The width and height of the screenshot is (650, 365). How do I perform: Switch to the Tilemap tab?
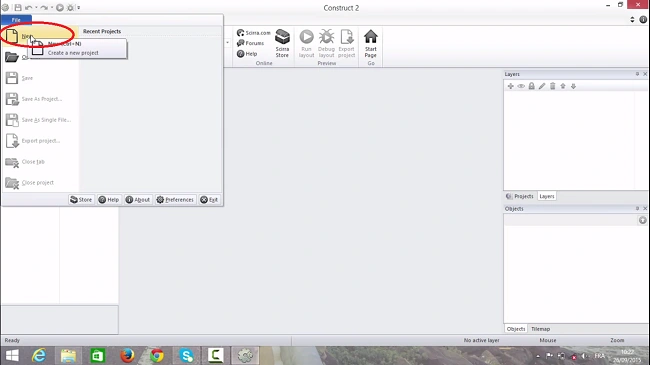tap(541, 329)
